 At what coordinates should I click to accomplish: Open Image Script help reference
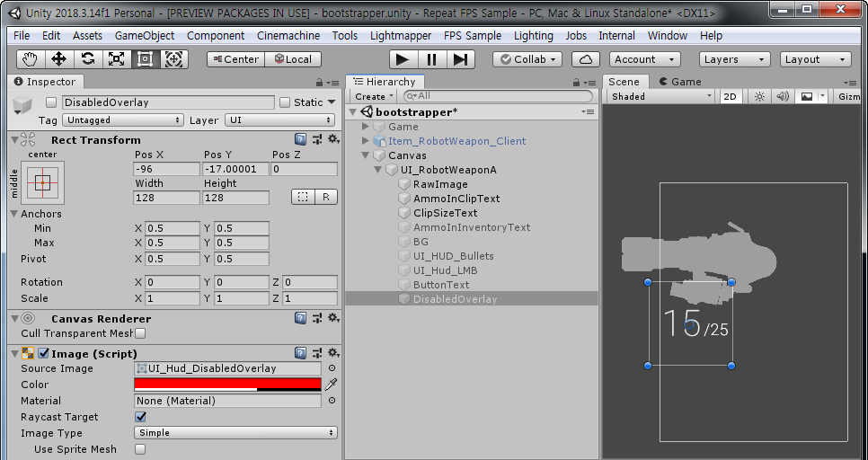coord(301,353)
